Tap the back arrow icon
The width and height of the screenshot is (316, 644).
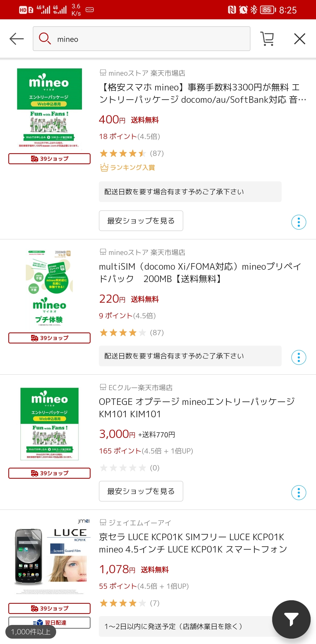(x=17, y=39)
